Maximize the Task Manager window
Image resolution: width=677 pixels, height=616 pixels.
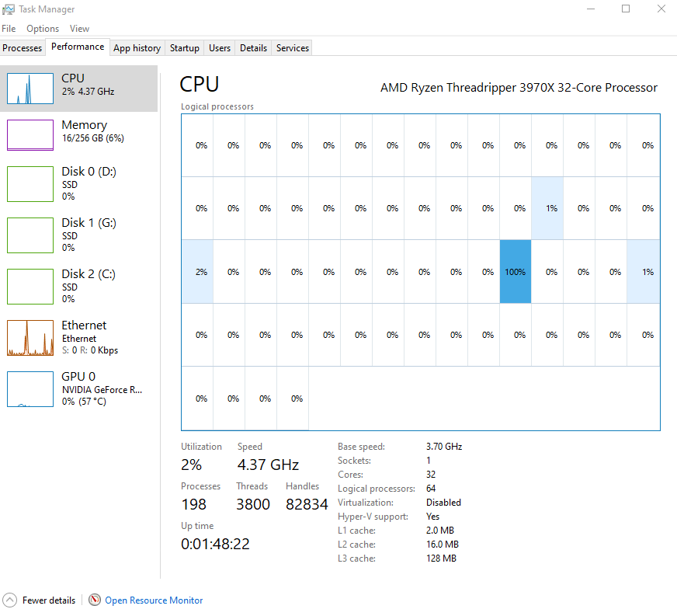click(626, 9)
